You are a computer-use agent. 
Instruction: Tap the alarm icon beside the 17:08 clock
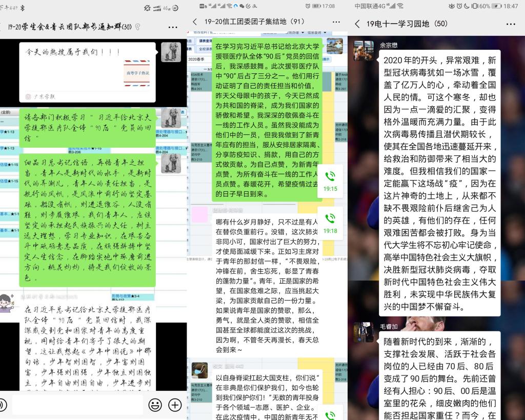pos(308,6)
